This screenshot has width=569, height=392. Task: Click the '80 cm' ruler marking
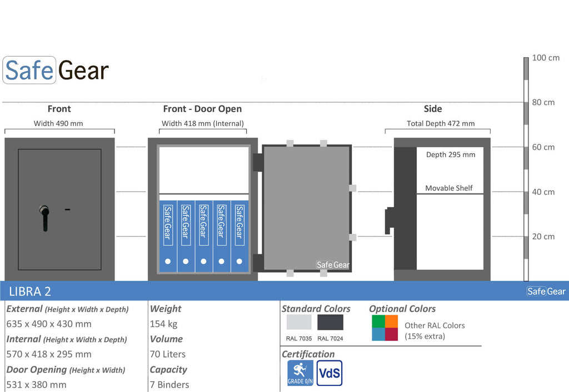pyautogui.click(x=543, y=102)
